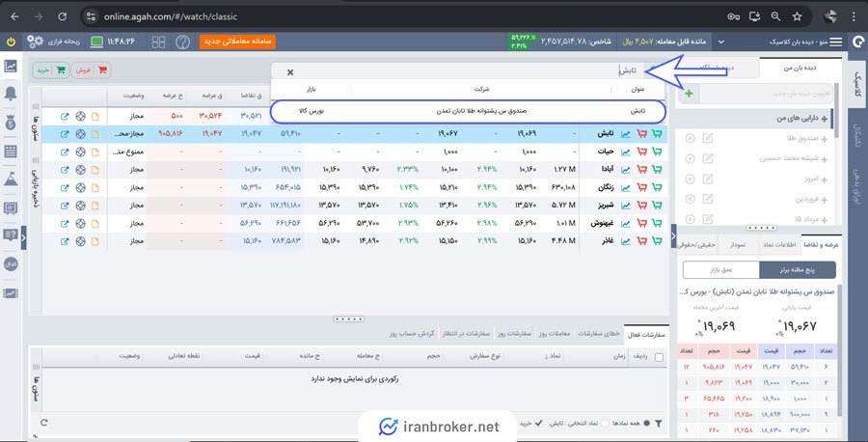Open the money bag icon in sidebar
The width and height of the screenshot is (868, 442).
coord(11,123)
